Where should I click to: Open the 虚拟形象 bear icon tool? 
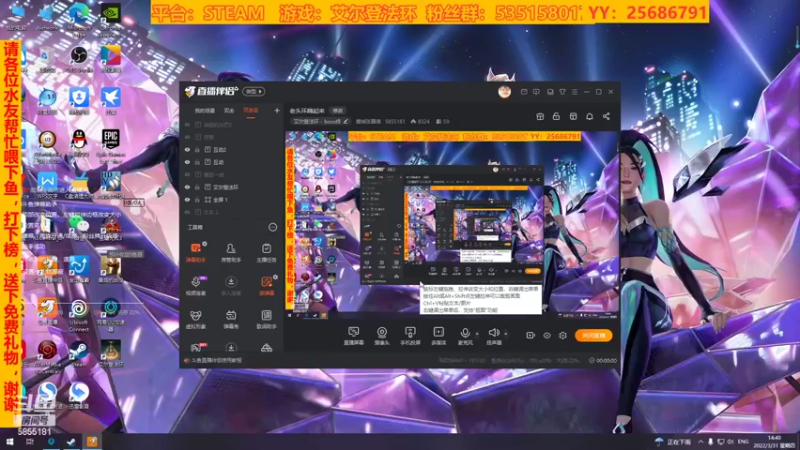coord(195,319)
